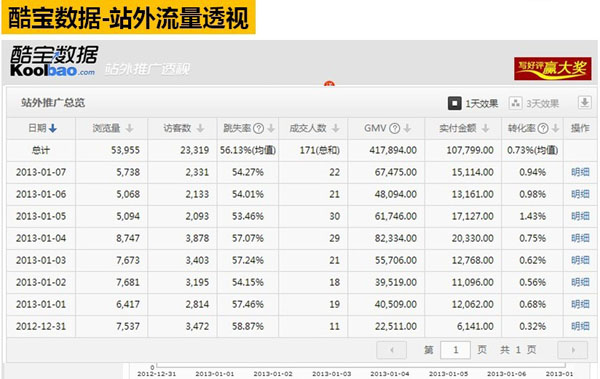Sort by 实付金额 arrow
The image size is (600, 379).
[485, 129]
